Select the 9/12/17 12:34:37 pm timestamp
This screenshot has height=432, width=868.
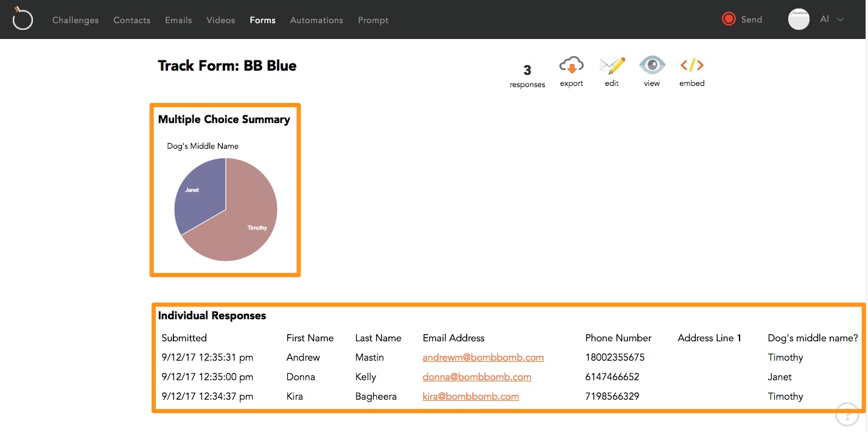tap(207, 397)
